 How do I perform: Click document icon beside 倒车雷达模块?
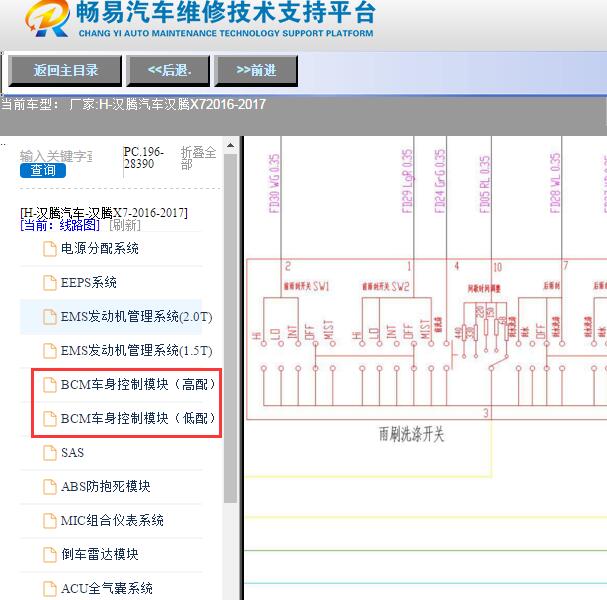[50, 554]
